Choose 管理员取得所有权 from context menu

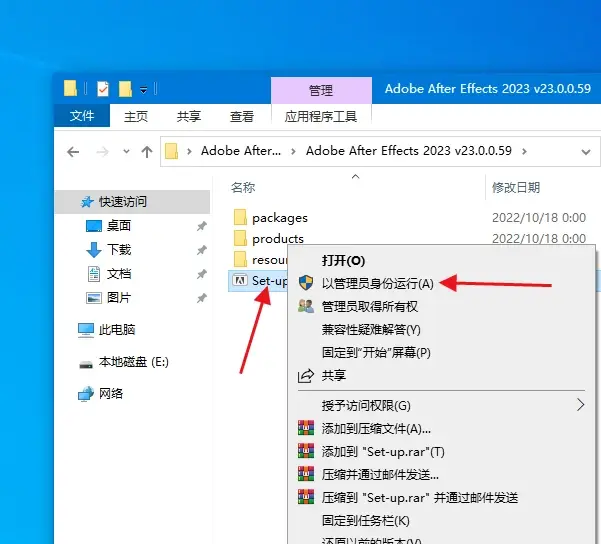(x=442, y=307)
